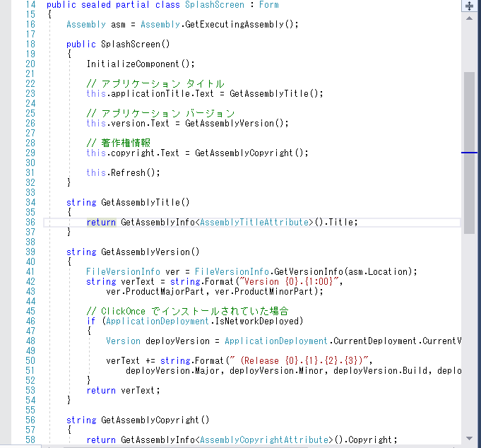Click 'InitializeComponent' on line 20
481x448 pixels.
(133, 64)
